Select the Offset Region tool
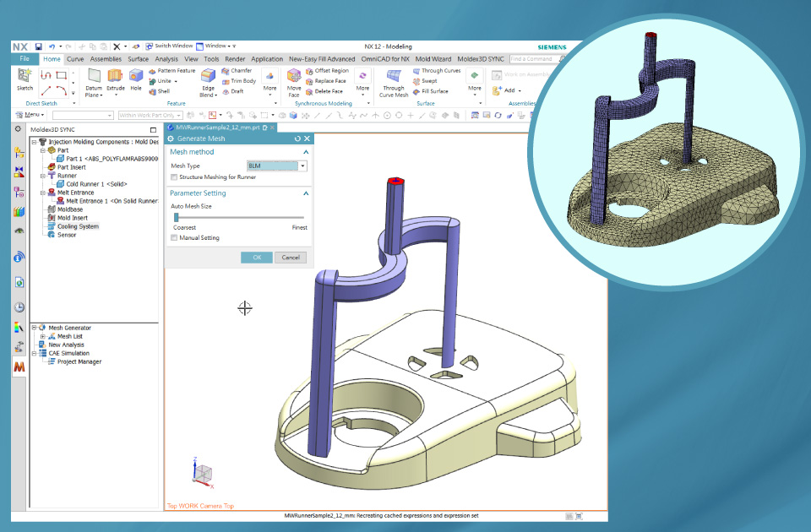 click(328, 71)
